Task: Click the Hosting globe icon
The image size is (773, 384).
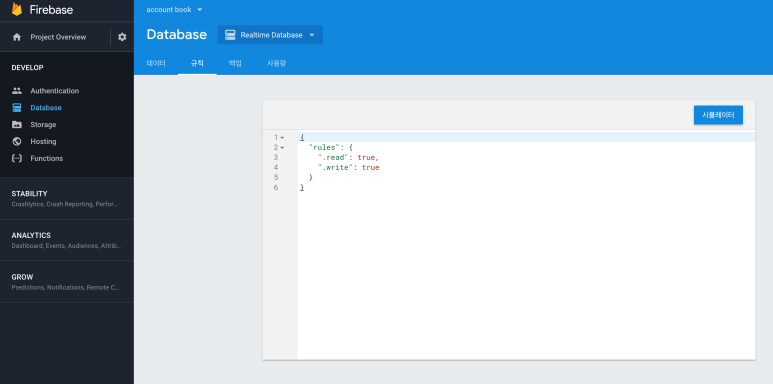Action: [17, 141]
